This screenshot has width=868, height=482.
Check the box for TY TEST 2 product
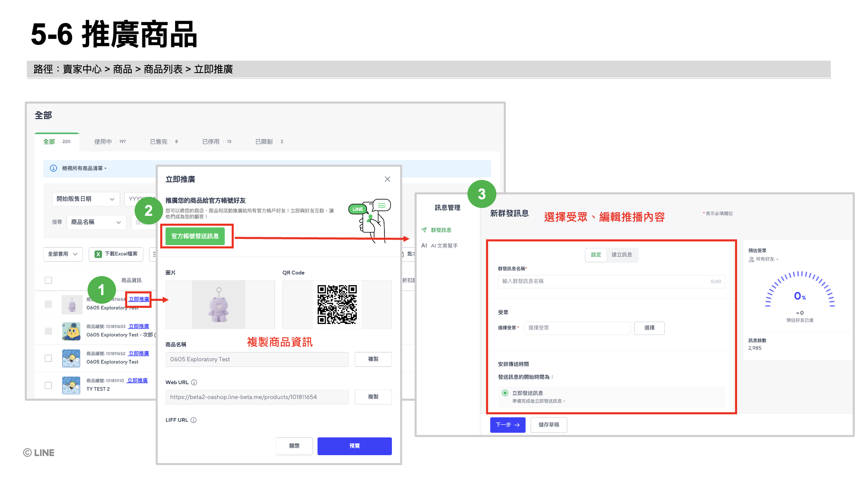tap(48, 385)
